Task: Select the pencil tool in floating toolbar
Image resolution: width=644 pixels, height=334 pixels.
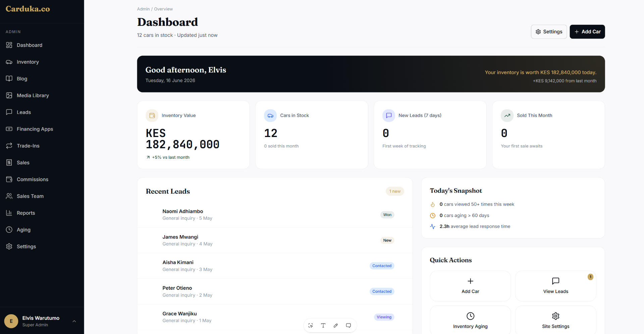Action: 336,325
